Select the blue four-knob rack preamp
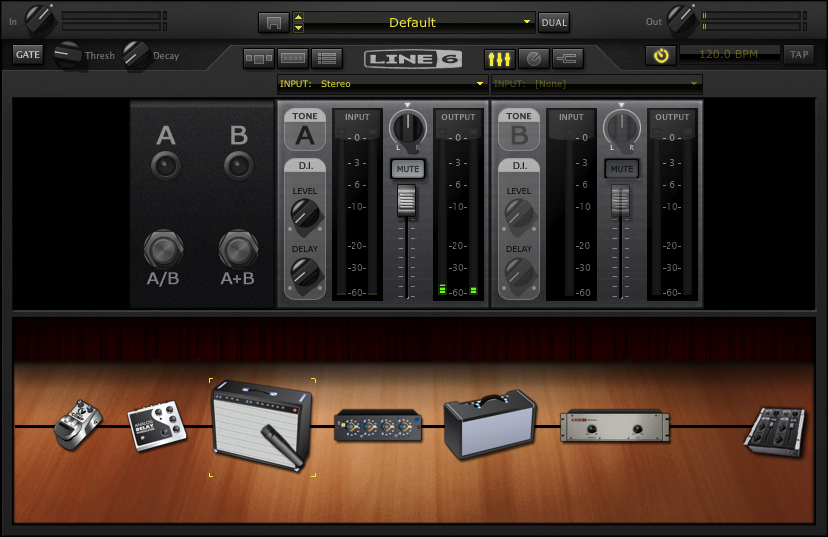Viewport: 828px width, 537px height. pos(378,425)
